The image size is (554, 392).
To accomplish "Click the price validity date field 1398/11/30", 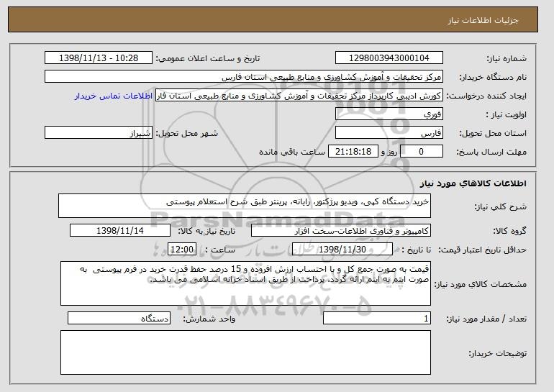I will [342, 250].
